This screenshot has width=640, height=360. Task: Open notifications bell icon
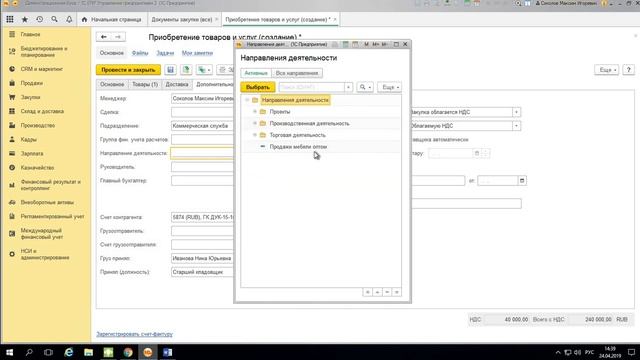pos(69,19)
